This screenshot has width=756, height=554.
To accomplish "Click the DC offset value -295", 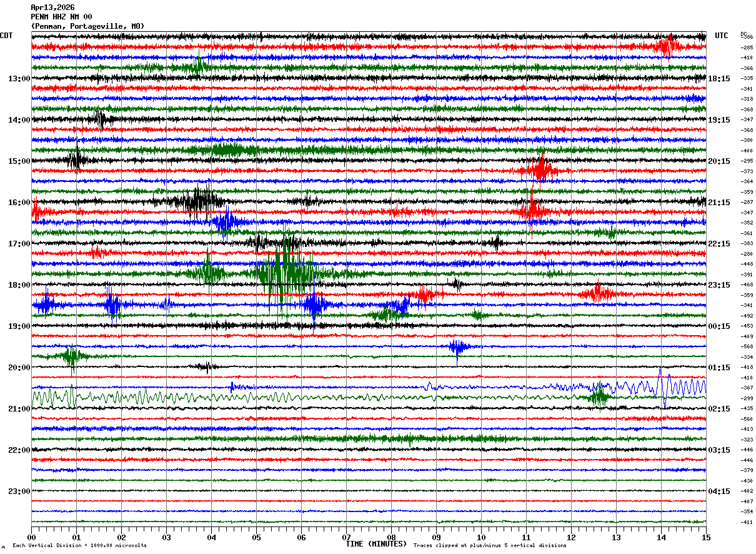I will 747,161.
